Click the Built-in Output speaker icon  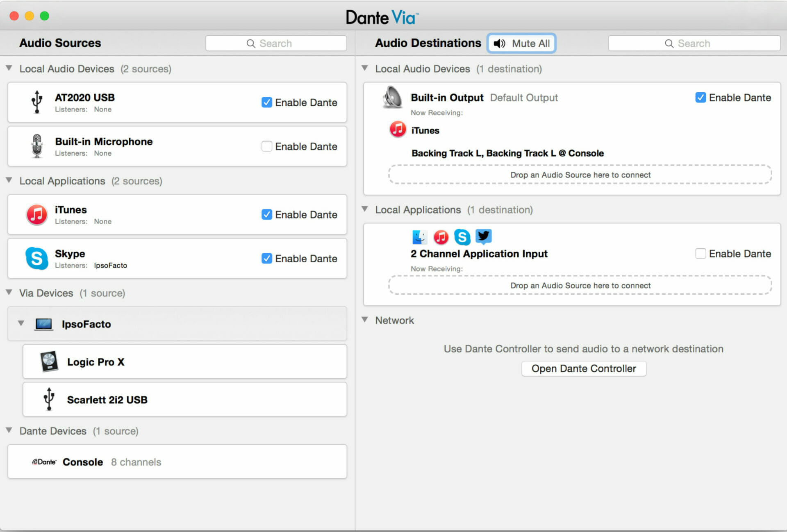[x=392, y=98]
